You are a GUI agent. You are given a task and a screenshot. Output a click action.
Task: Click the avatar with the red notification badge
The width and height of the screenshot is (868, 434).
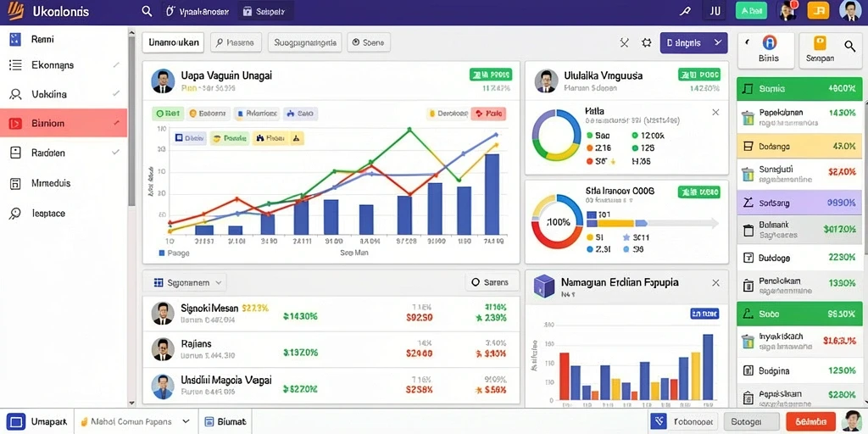pyautogui.click(x=787, y=10)
